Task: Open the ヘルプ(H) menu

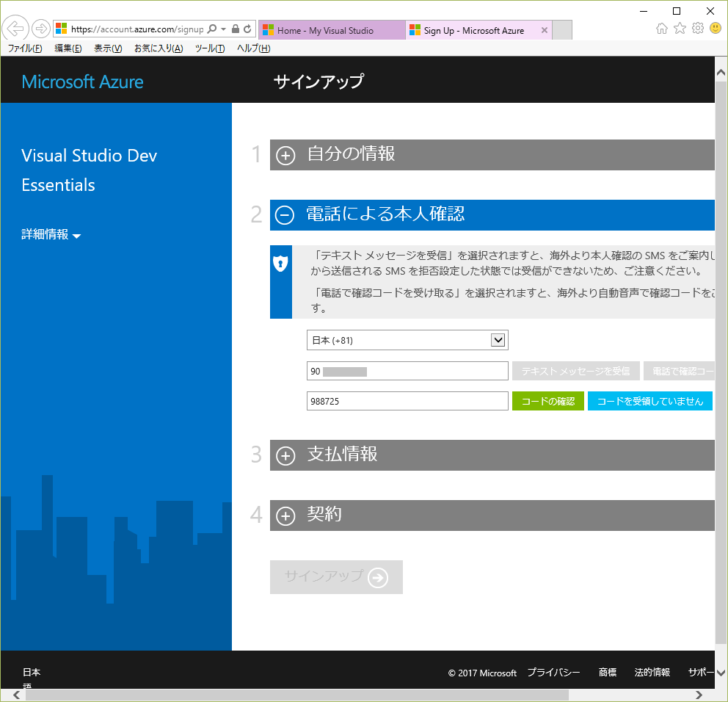Action: click(253, 48)
